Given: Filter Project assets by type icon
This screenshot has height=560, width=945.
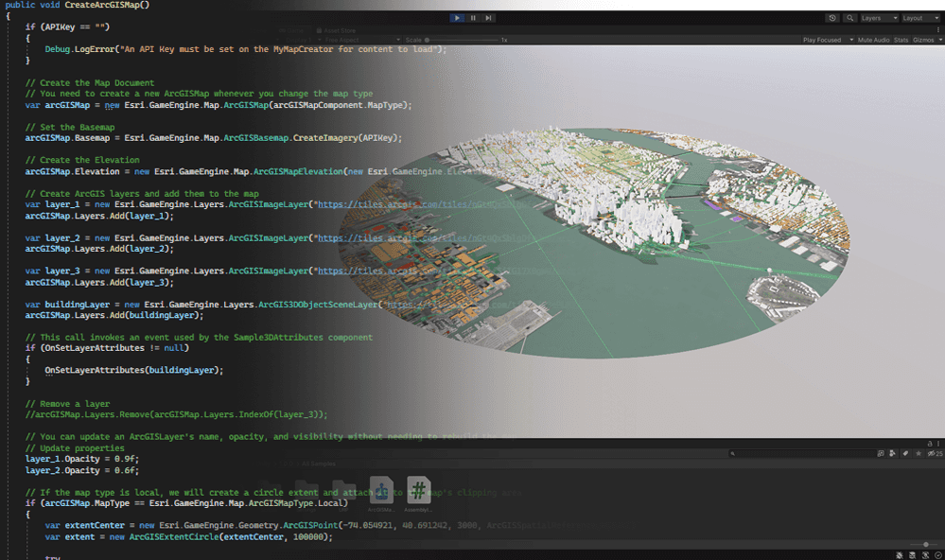Looking at the screenshot, I should (x=893, y=453).
